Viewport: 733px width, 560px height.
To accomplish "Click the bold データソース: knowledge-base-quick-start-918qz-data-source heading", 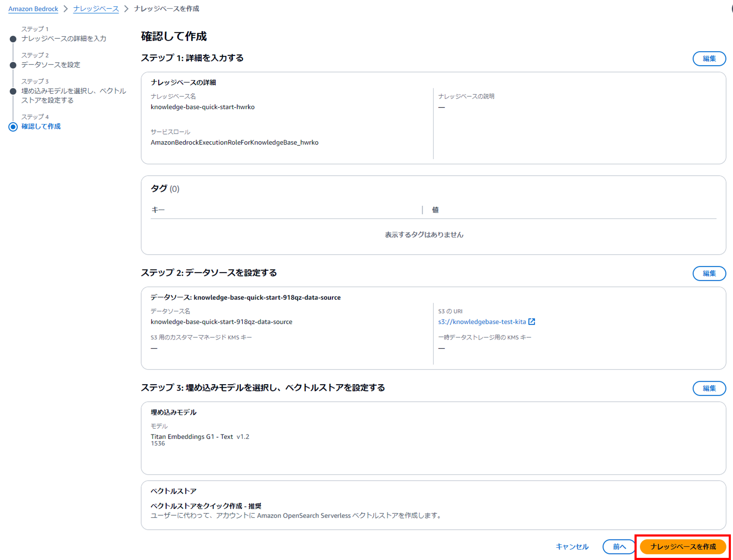I will click(246, 297).
